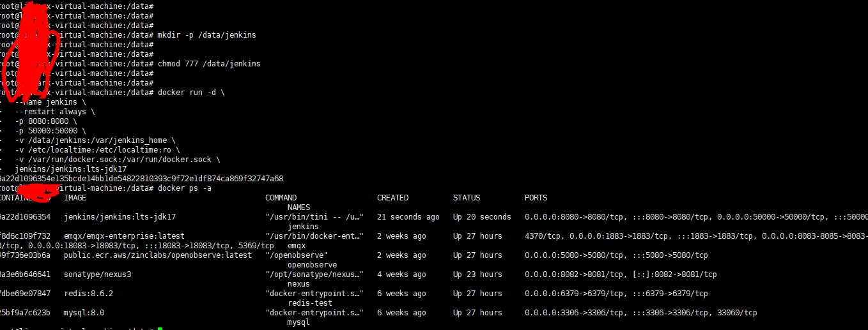Click the 'emqx' container name
Screen dimensions: 868x330
297,246
